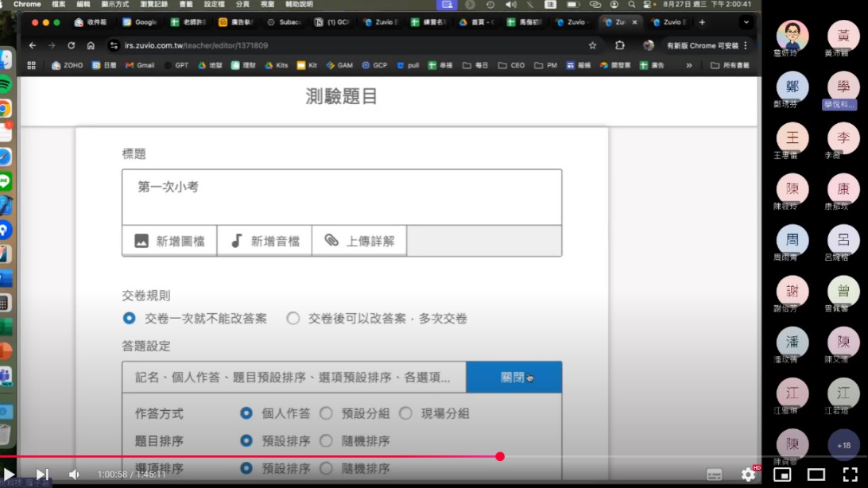Choose 現場分組 answering mode
The image size is (868, 488).
(x=405, y=413)
